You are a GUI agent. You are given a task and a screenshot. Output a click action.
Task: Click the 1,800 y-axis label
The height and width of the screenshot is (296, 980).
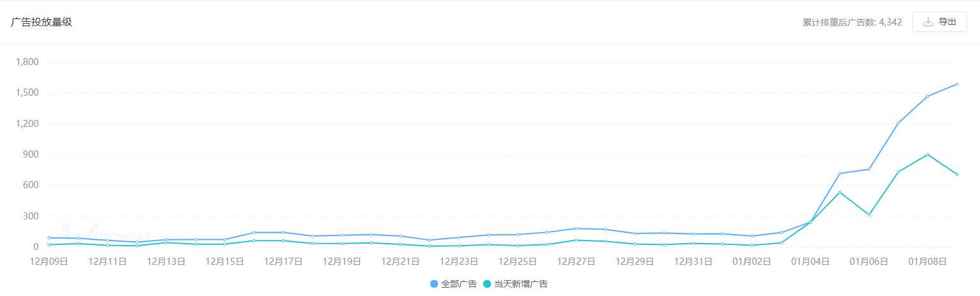(27, 62)
